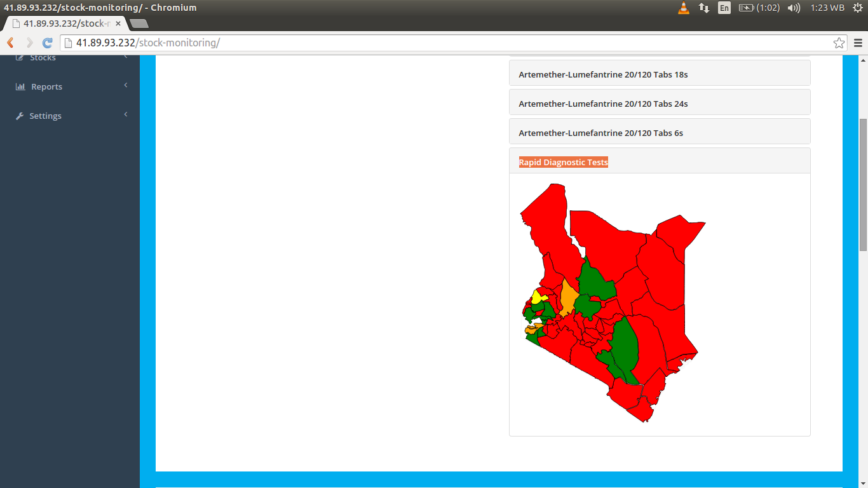868x488 pixels.
Task: Click the Stocks edit icon
Action: (x=20, y=58)
